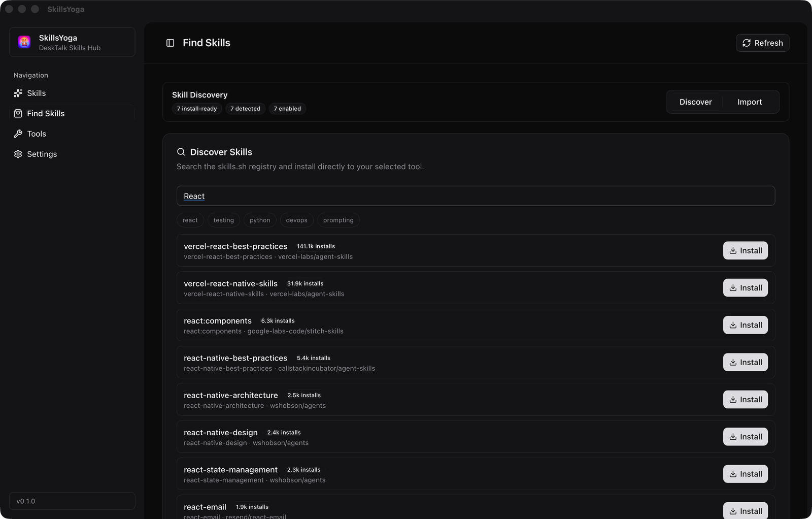Viewport: 812px width, 519px height.
Task: Click the Refresh button
Action: [x=762, y=43]
